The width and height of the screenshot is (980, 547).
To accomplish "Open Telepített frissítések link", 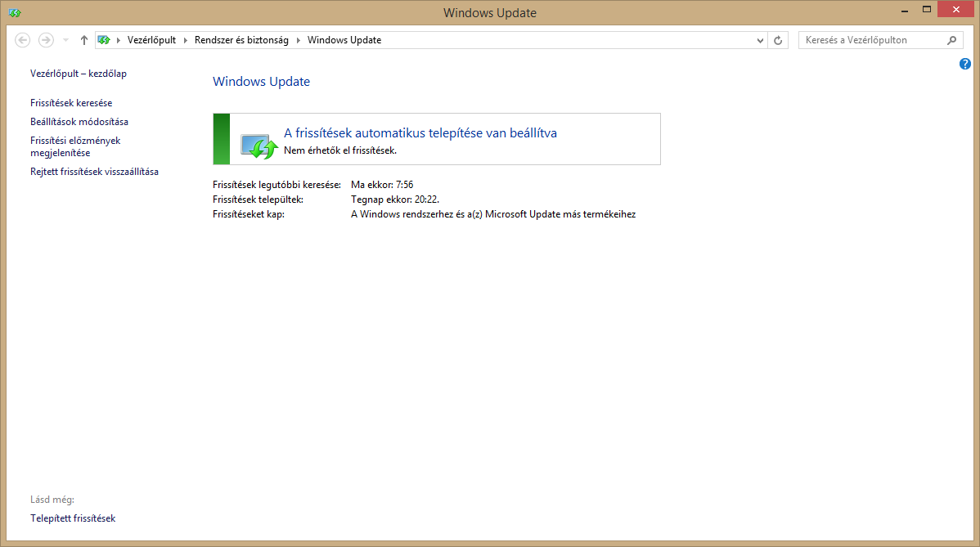I will pos(73,518).
